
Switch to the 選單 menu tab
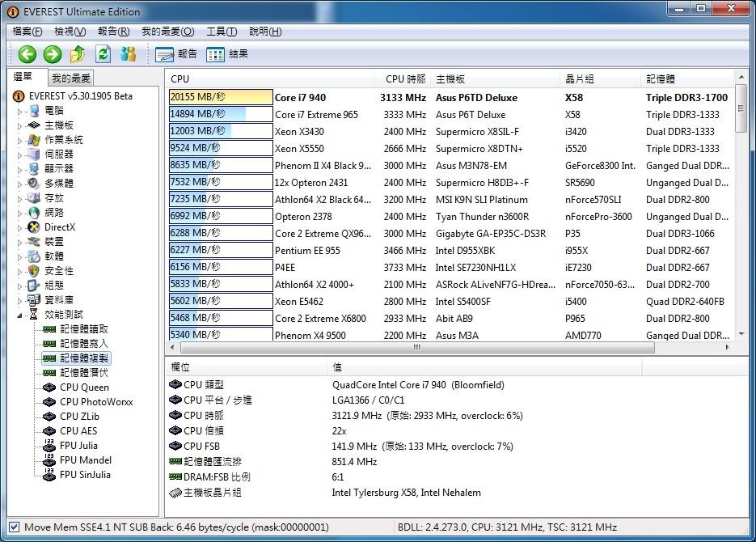pyautogui.click(x=27, y=77)
